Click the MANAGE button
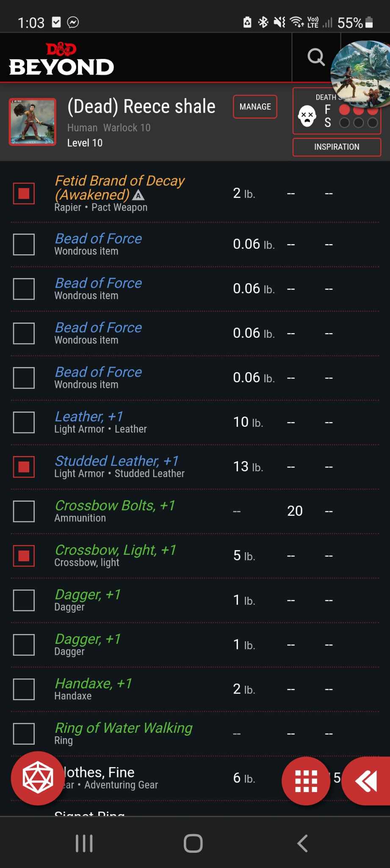The height and width of the screenshot is (868, 390). click(255, 107)
